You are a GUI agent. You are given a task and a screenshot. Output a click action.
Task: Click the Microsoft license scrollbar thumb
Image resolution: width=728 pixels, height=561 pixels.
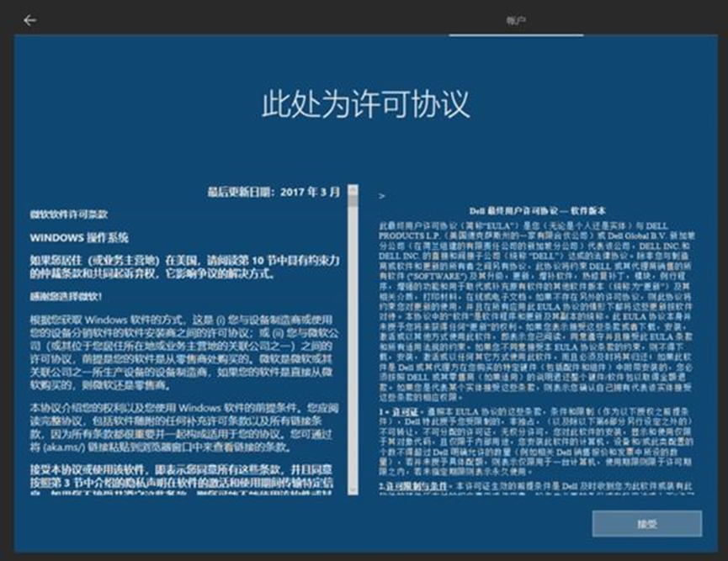point(353,200)
